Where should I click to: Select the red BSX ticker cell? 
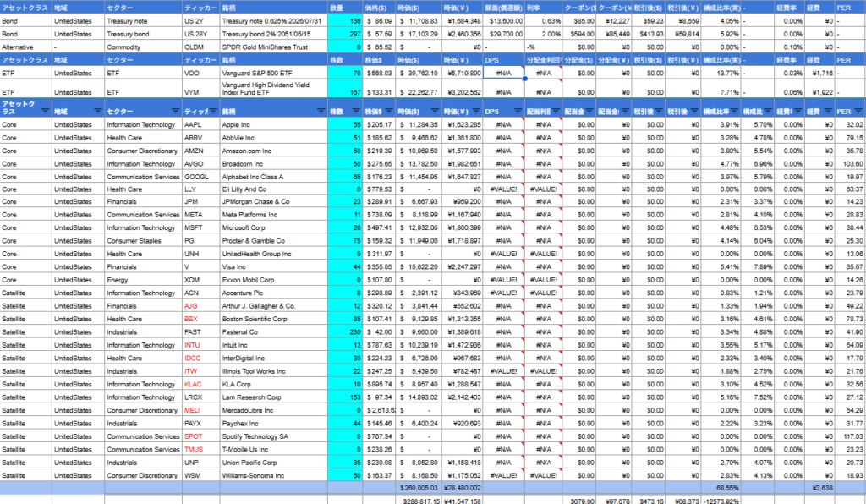pos(201,319)
